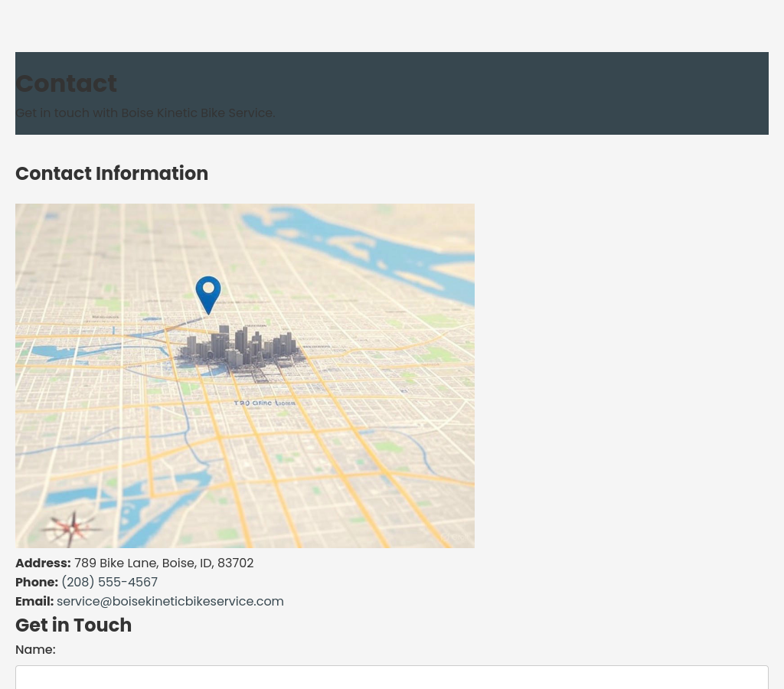784x689 pixels.
Task: Click the Name input field
Action: [x=391, y=677]
